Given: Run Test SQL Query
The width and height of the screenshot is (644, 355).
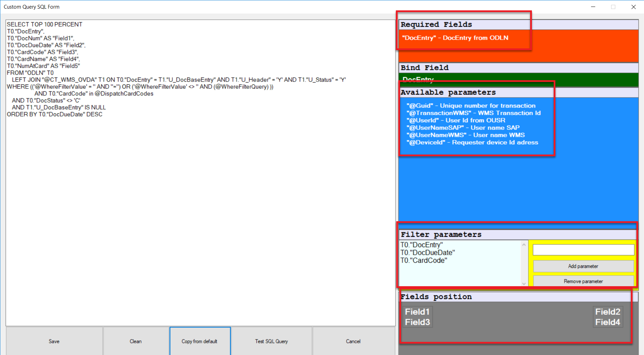Looking at the screenshot, I should tap(271, 341).
